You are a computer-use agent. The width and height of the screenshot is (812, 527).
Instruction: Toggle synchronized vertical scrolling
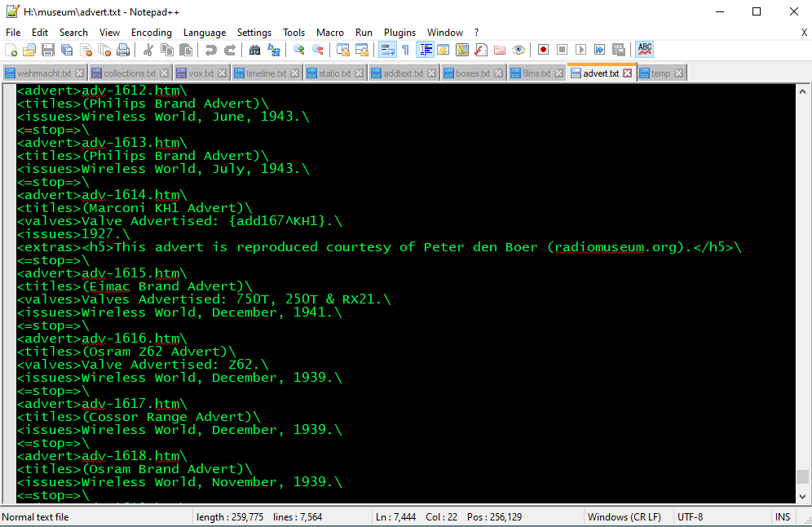click(343, 50)
